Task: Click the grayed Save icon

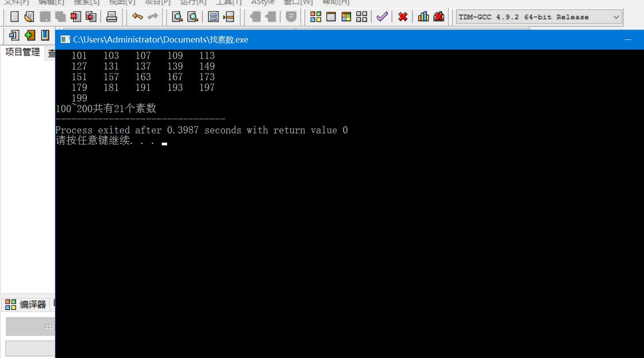Action: tap(45, 17)
